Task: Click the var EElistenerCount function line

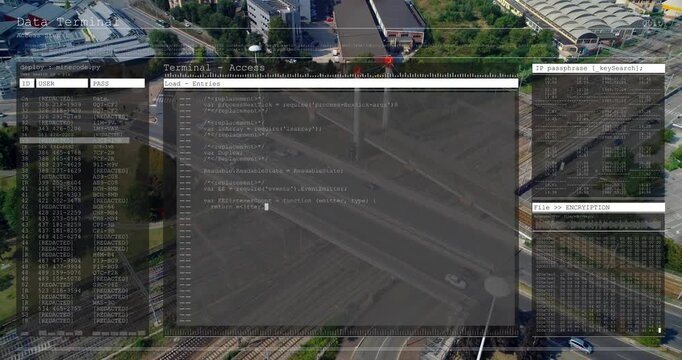Action: tap(289, 201)
